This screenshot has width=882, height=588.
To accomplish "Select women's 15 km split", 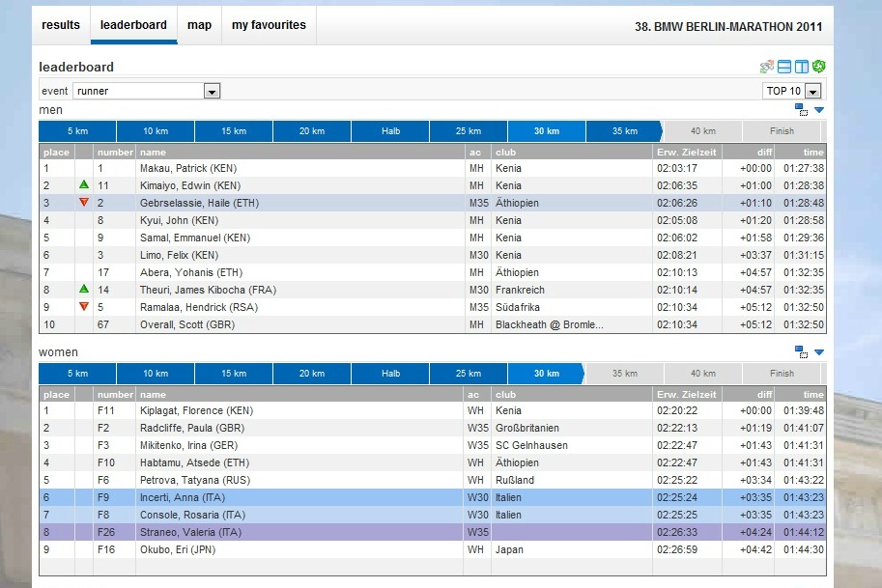I will click(x=234, y=374).
